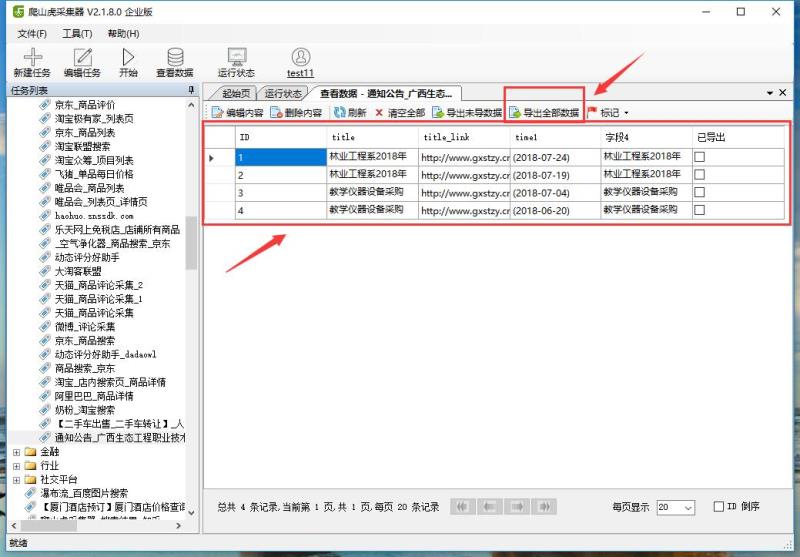Viewport: 800px width, 557px height.
Task: Click the time1 column header
Action: click(555, 137)
